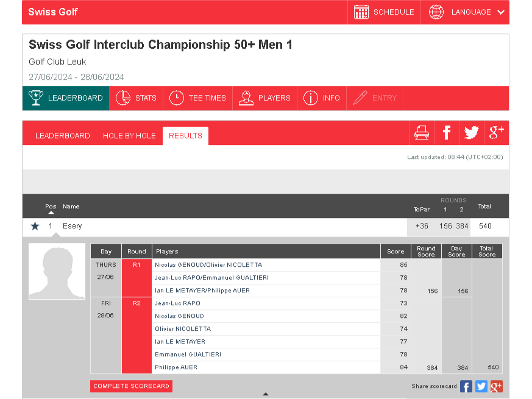Share results on Twitter in toolbar
Viewport: 532px width, 399px height.
click(x=472, y=133)
